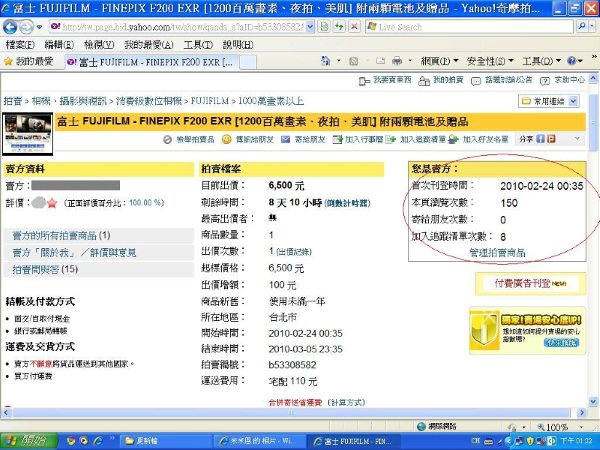Click the 賣方「關於我」/評價與意見 link
The image size is (600, 450).
pyautogui.click(x=74, y=253)
